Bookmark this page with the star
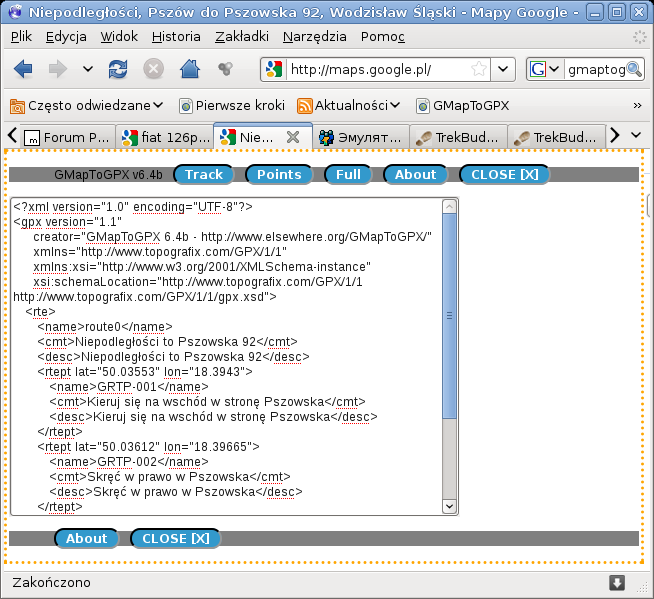The image size is (654, 599). [478, 69]
